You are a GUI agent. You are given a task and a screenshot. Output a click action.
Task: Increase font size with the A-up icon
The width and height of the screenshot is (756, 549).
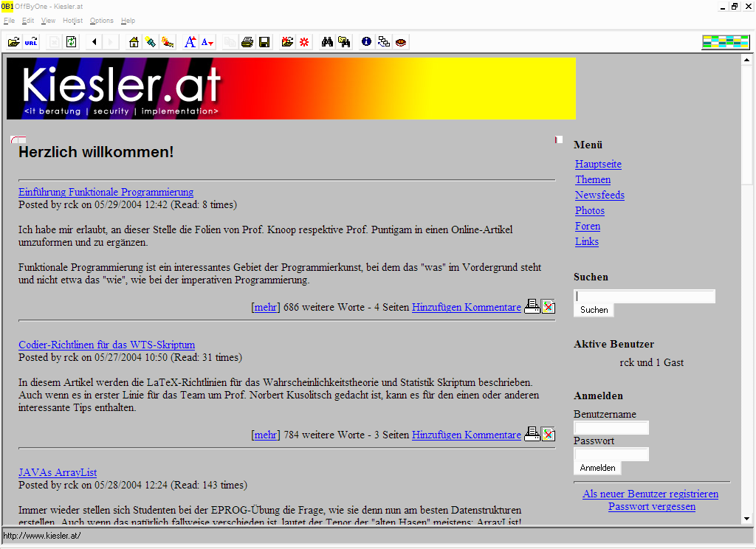[x=190, y=42]
